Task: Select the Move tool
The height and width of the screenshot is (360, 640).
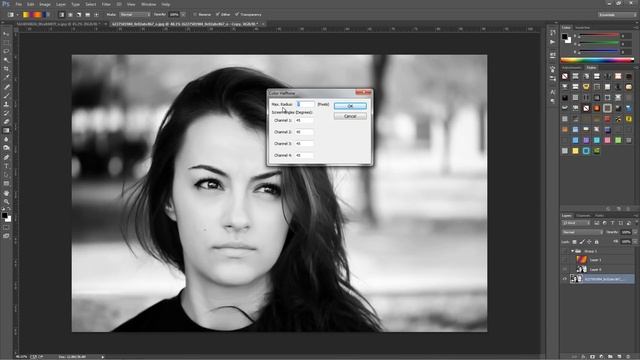Action: tap(6, 34)
